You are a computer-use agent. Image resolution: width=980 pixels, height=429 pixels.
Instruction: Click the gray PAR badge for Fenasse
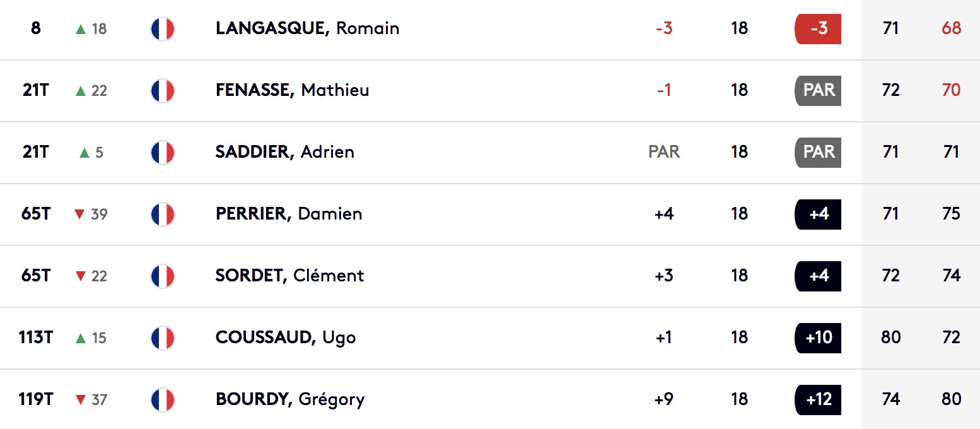818,91
